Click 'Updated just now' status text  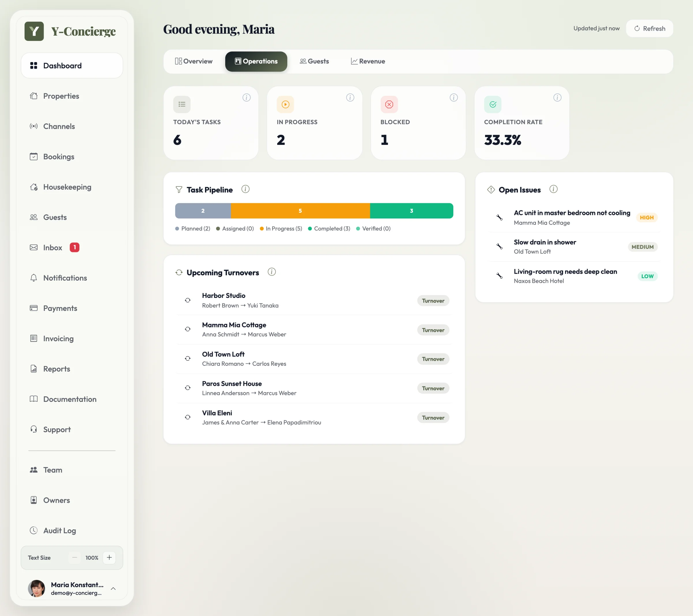tap(596, 29)
